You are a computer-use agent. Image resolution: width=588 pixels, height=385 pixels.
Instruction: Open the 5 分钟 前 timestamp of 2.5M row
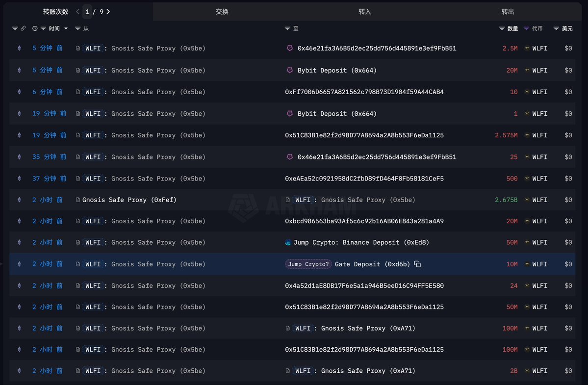(x=47, y=49)
